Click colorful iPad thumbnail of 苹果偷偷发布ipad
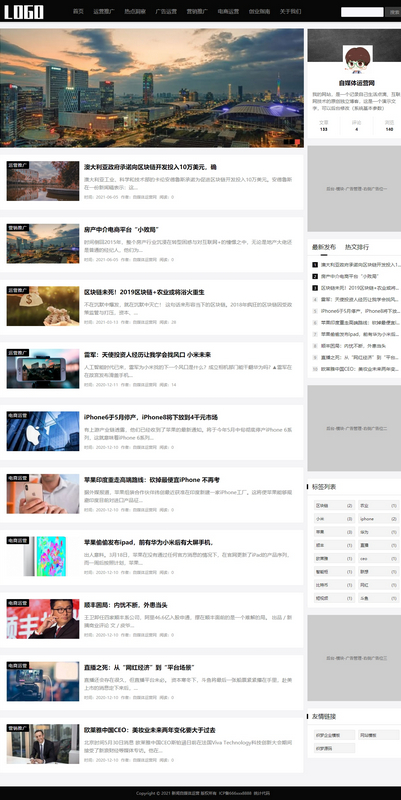This screenshot has height=800, width=401. pyautogui.click(x=43, y=556)
